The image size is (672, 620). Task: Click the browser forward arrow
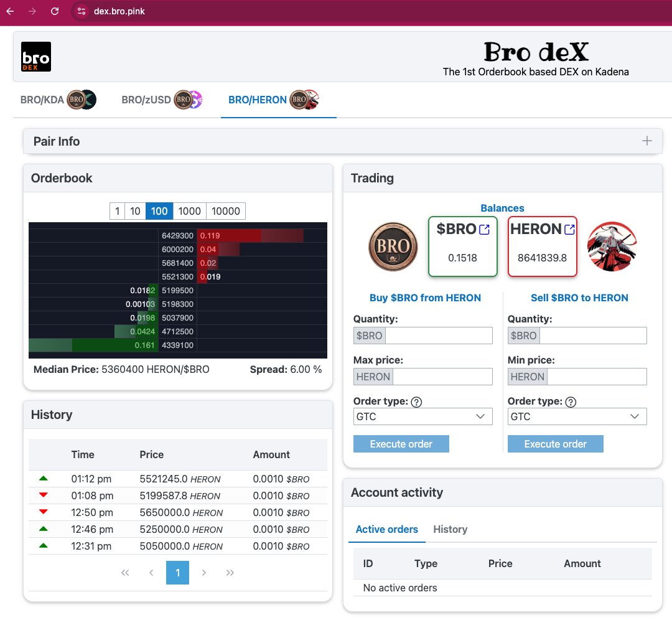coord(32,11)
